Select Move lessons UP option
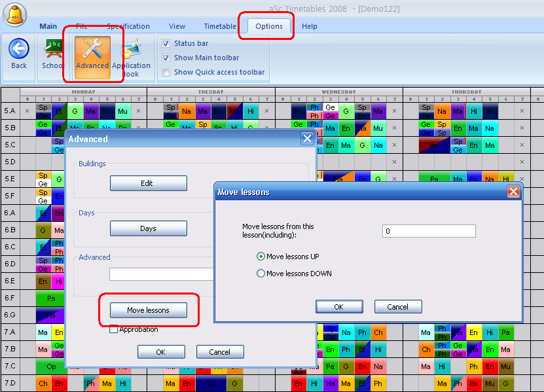This screenshot has height=392, width=544. pos(261,257)
